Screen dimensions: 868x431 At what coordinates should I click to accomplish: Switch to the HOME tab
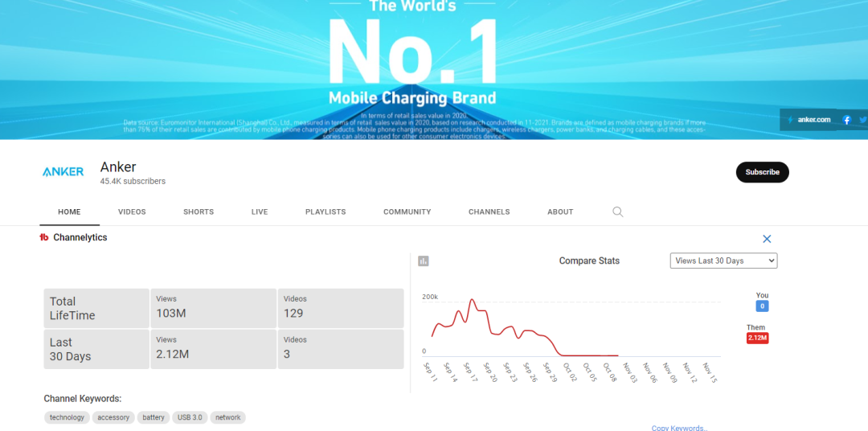point(69,211)
